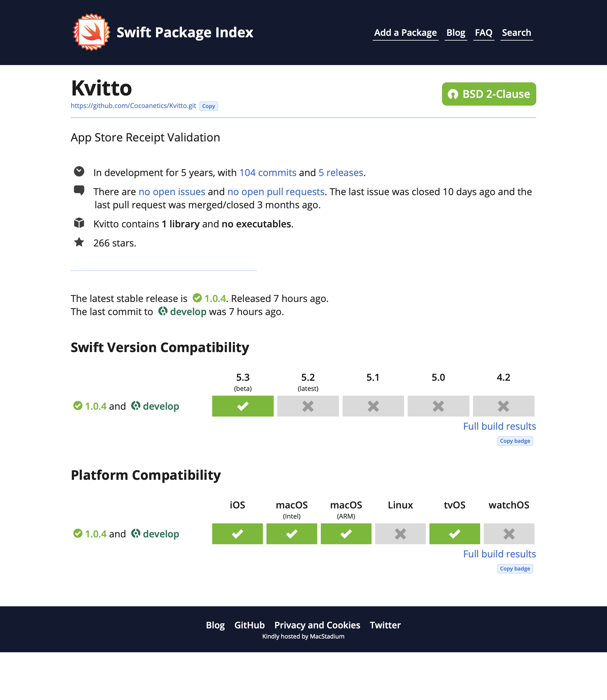Screen dimensions: 607x700
Task: Open Full build results under Swift compatibility
Action: [500, 426]
